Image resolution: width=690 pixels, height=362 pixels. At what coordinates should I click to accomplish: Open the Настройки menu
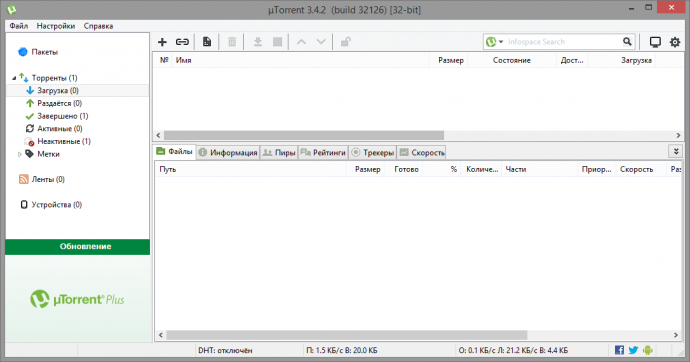[55, 26]
